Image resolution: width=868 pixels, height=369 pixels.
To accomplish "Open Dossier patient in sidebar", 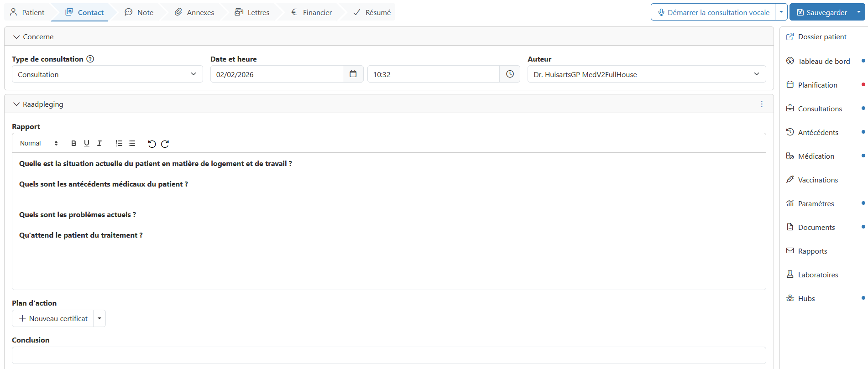I will (816, 36).
